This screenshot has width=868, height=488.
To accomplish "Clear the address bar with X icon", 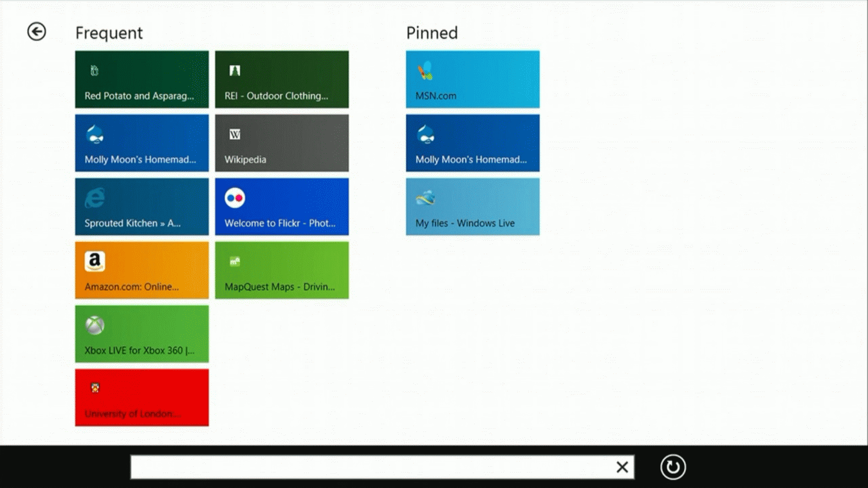I will 622,467.
